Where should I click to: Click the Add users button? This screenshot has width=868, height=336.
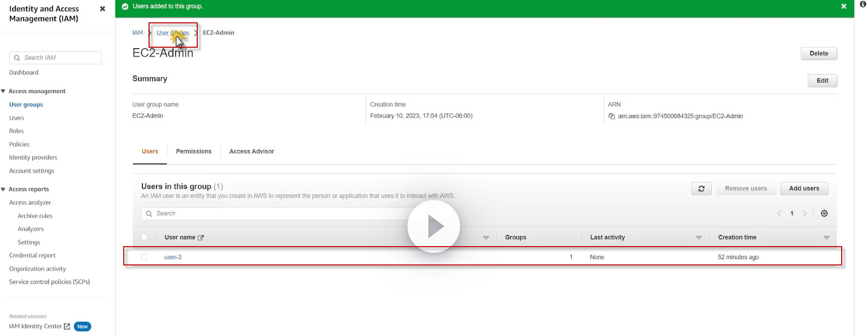click(x=804, y=188)
